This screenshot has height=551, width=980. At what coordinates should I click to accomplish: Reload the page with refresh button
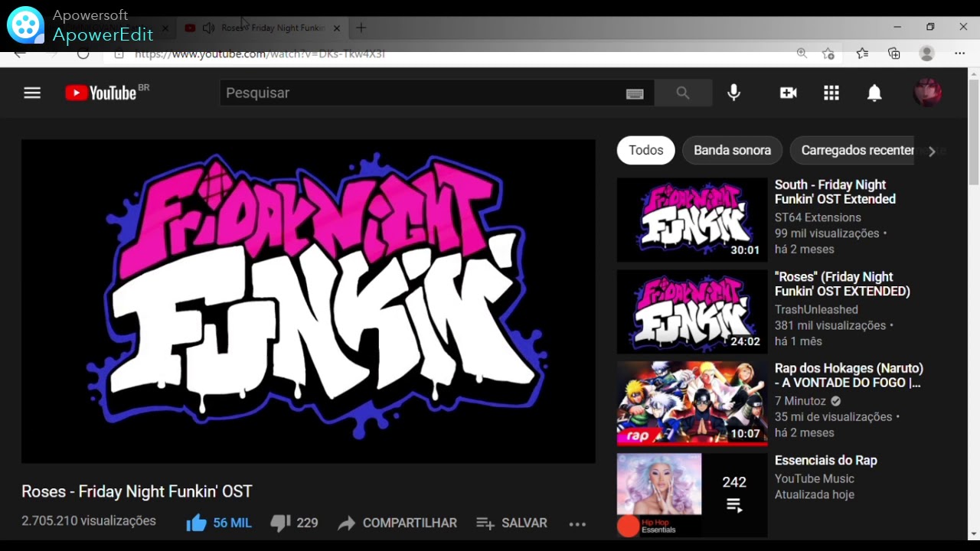[x=83, y=54]
